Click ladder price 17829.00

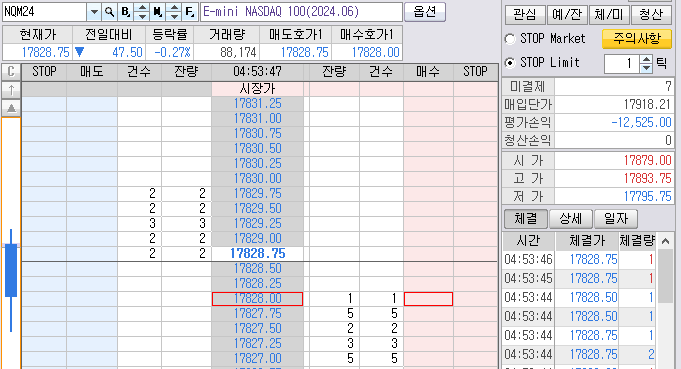258,238
